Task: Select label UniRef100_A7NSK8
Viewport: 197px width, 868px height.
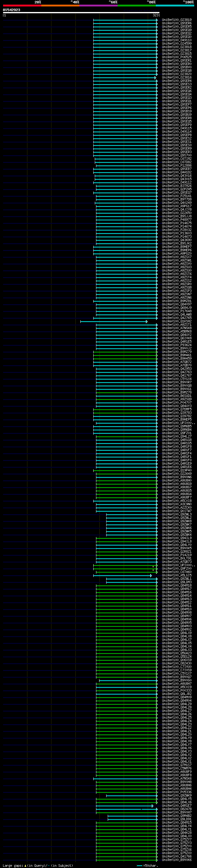Action: (x=177, y=328)
